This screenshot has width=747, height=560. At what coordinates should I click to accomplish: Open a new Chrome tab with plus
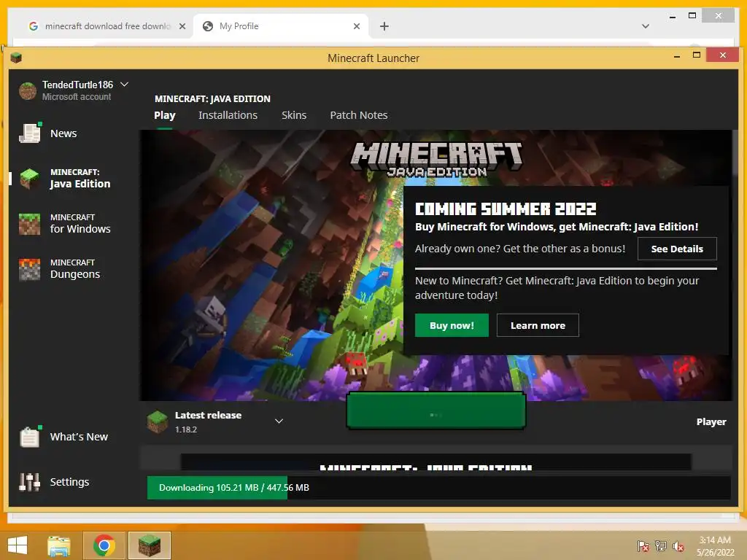pos(384,26)
